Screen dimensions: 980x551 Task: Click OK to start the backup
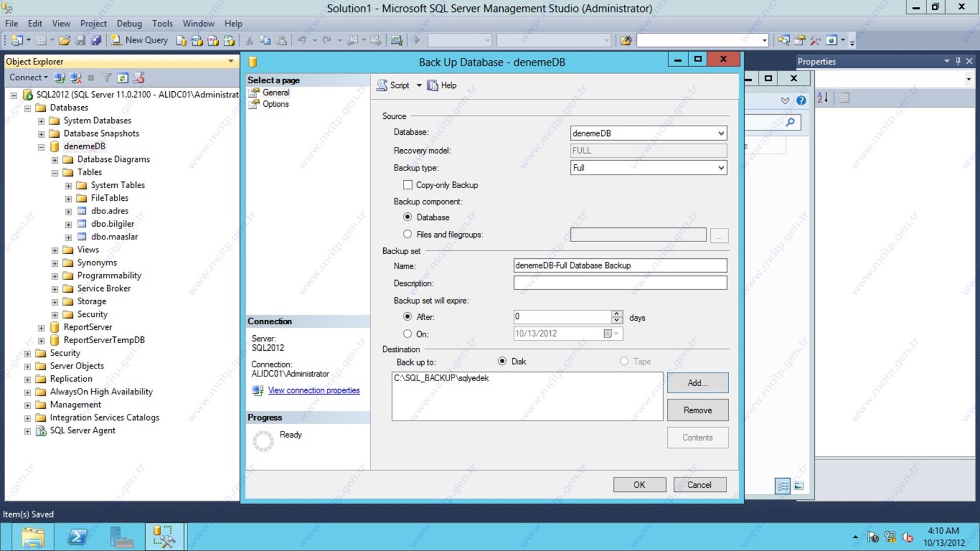point(639,484)
